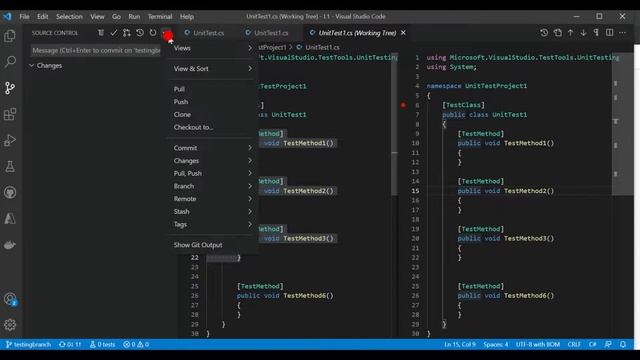Expand the Stash submenu

pyautogui.click(x=213, y=211)
